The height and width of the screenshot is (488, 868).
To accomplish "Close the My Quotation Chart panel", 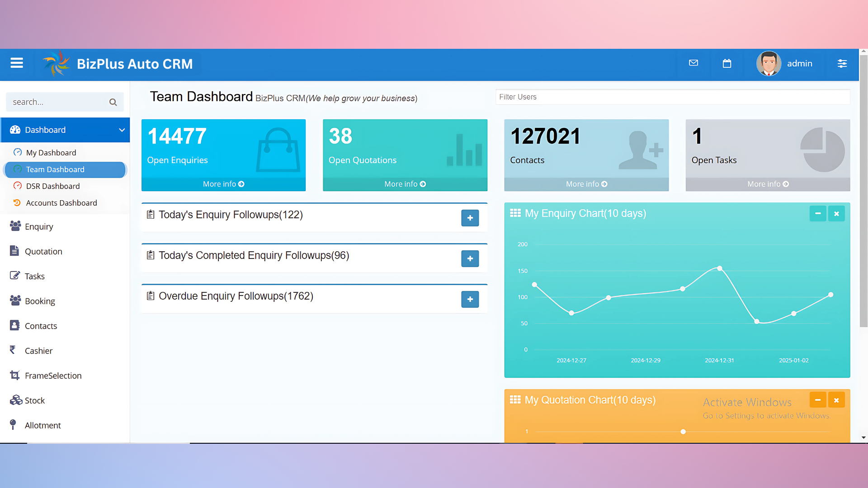I will pyautogui.click(x=836, y=400).
